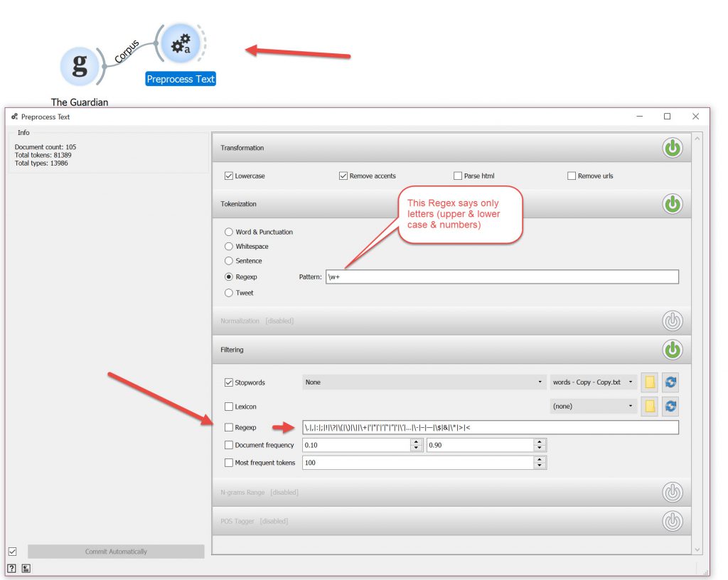728x580 pixels.
Task: Check the Remove urls option
Action: click(572, 176)
